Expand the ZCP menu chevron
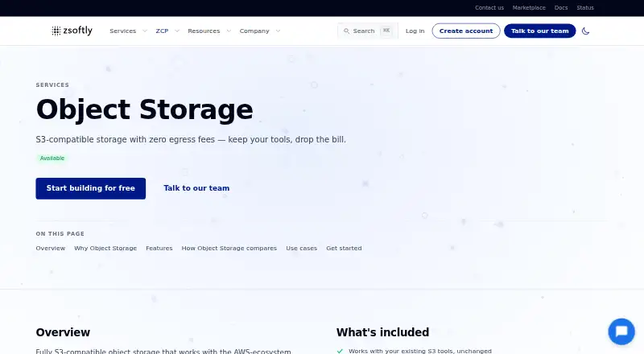 [x=177, y=31]
